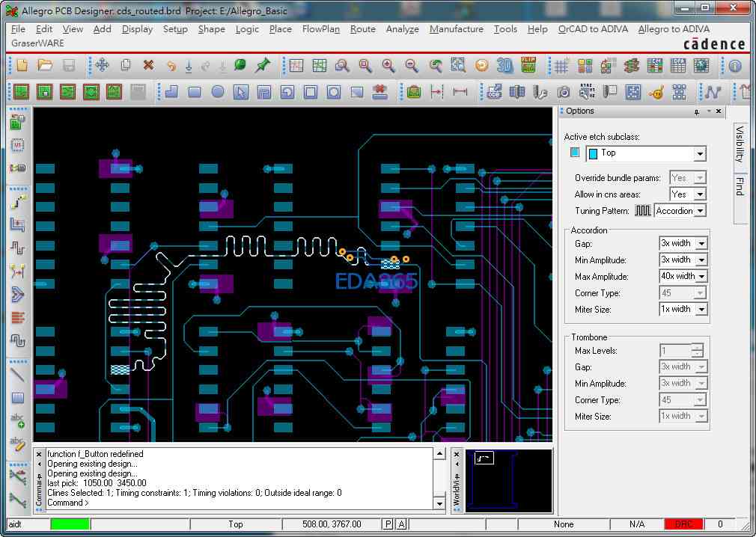This screenshot has height=537, width=756.
Task: Click the green pushpin icon
Action: pos(262,66)
